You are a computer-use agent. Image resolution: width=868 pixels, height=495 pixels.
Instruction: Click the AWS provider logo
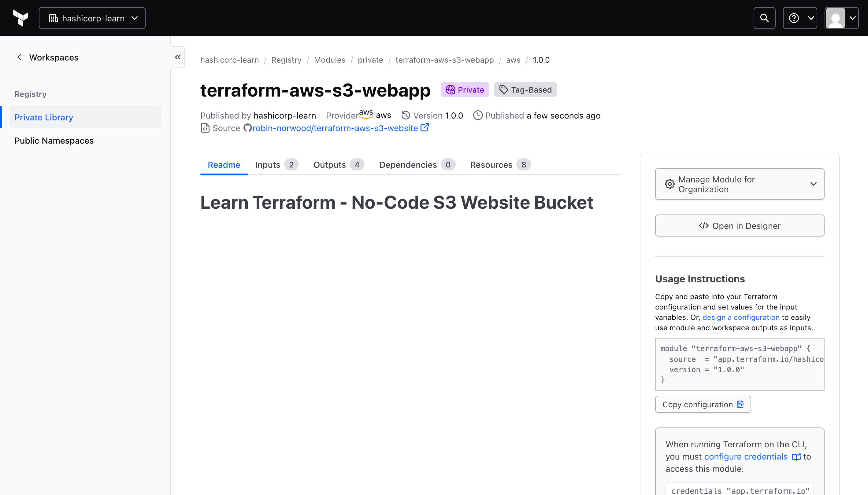[x=365, y=114]
